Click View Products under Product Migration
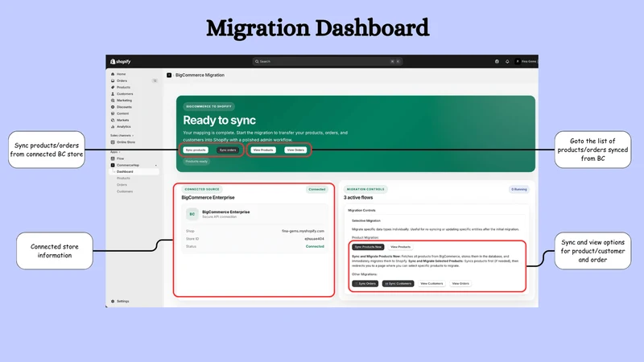Image resolution: width=644 pixels, height=362 pixels. click(400, 247)
